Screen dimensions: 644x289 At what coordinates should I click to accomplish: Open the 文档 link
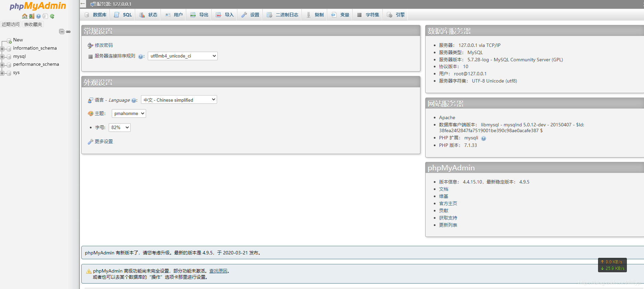(x=443, y=189)
